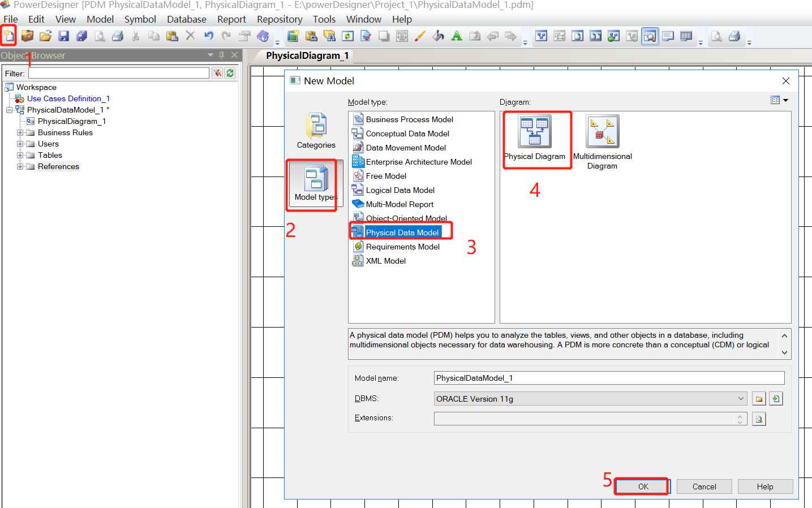This screenshot has width=812, height=508.
Task: Open the Tools menu
Action: click(x=324, y=19)
